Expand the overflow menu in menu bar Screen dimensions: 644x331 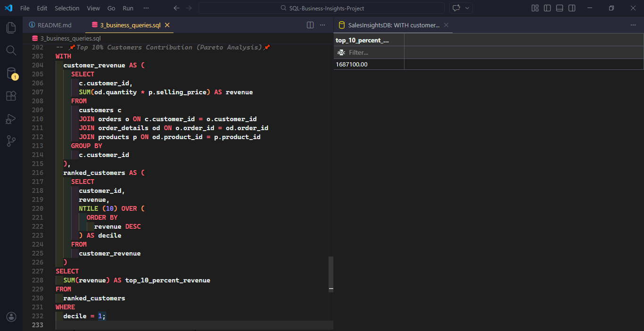tap(146, 8)
